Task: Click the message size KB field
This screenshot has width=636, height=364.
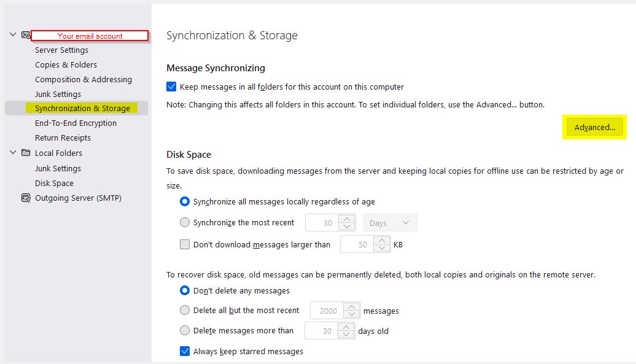Action: [357, 244]
